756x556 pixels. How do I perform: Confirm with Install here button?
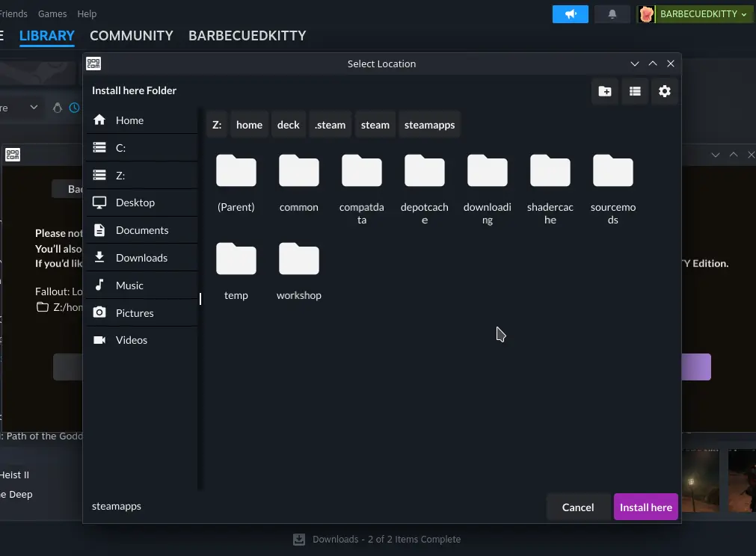point(645,507)
